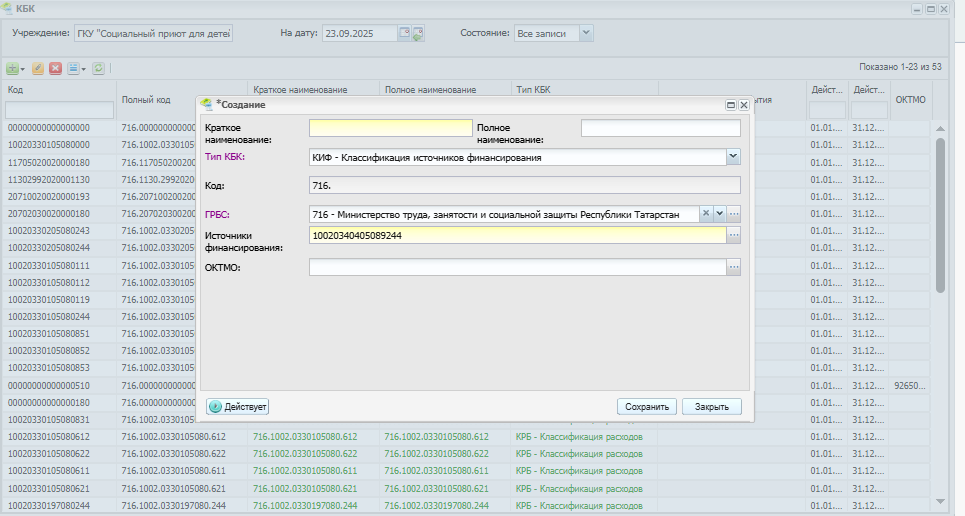Click the pencil edit record icon
This screenshot has width=965, height=516.
[38, 68]
